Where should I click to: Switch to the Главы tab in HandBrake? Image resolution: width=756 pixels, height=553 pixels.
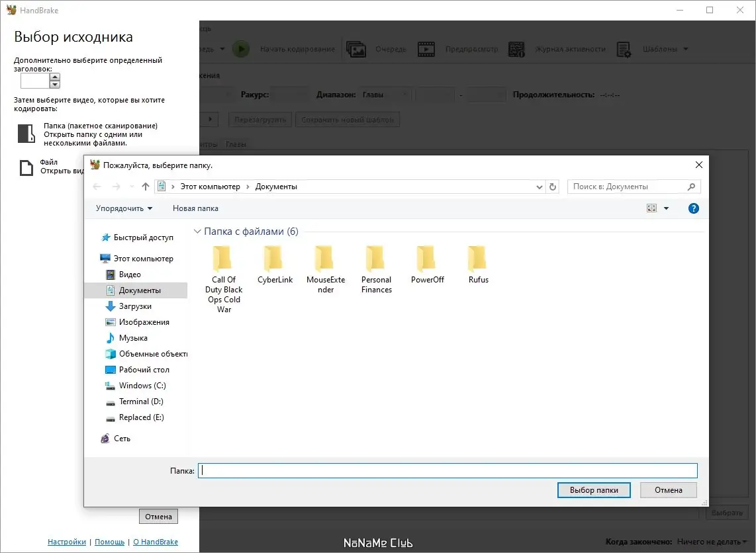[236, 144]
